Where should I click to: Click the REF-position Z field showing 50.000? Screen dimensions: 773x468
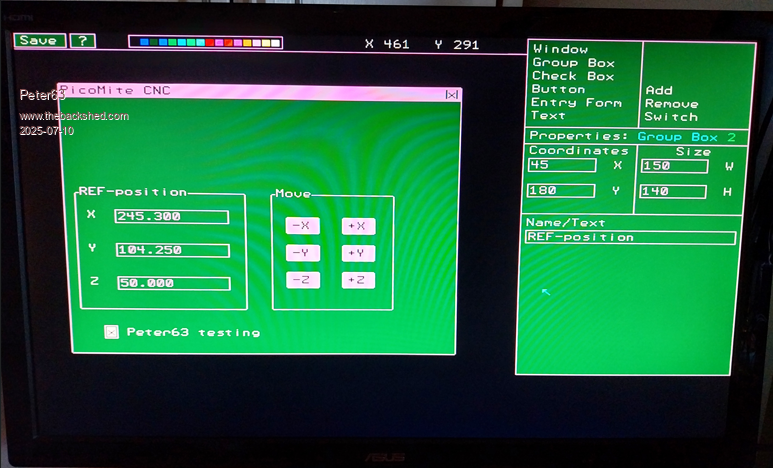[x=173, y=283]
